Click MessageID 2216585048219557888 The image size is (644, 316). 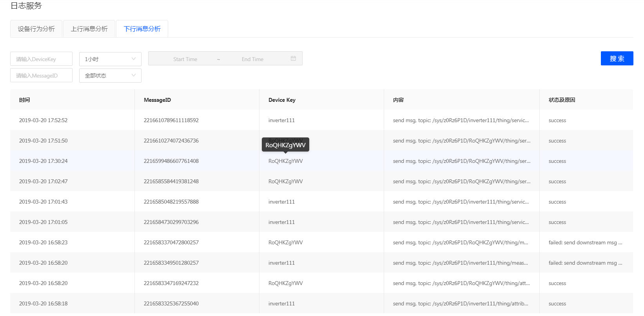click(x=171, y=202)
